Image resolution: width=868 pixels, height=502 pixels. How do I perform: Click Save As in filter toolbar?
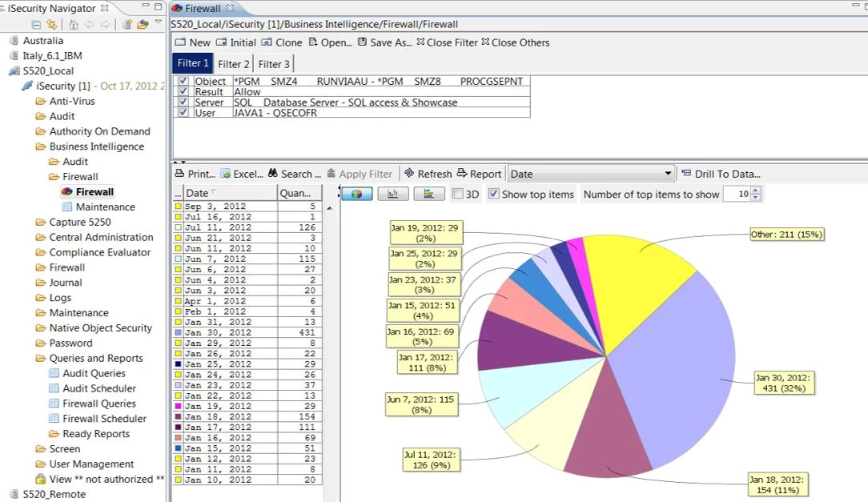pos(385,42)
